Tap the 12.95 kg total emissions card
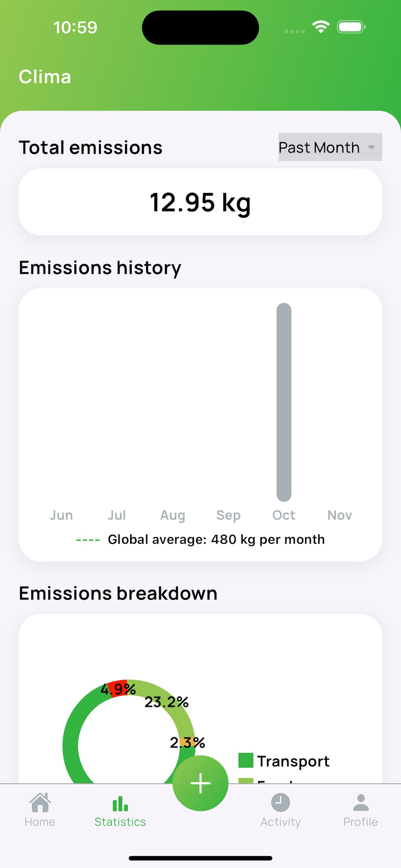The height and width of the screenshot is (868, 401). (x=200, y=202)
